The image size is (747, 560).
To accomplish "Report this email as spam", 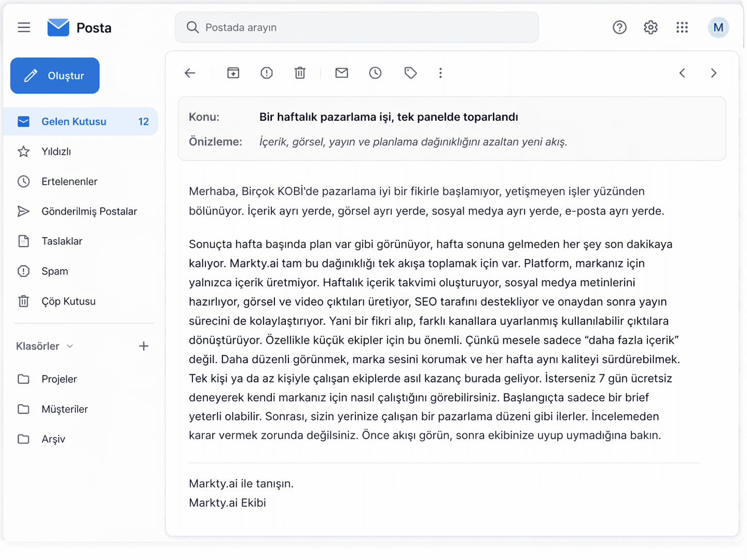I will click(x=266, y=73).
